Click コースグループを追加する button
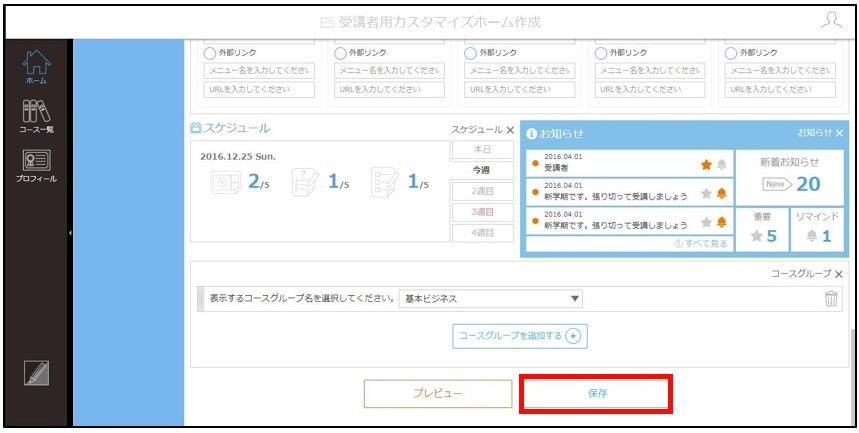 click(x=519, y=336)
